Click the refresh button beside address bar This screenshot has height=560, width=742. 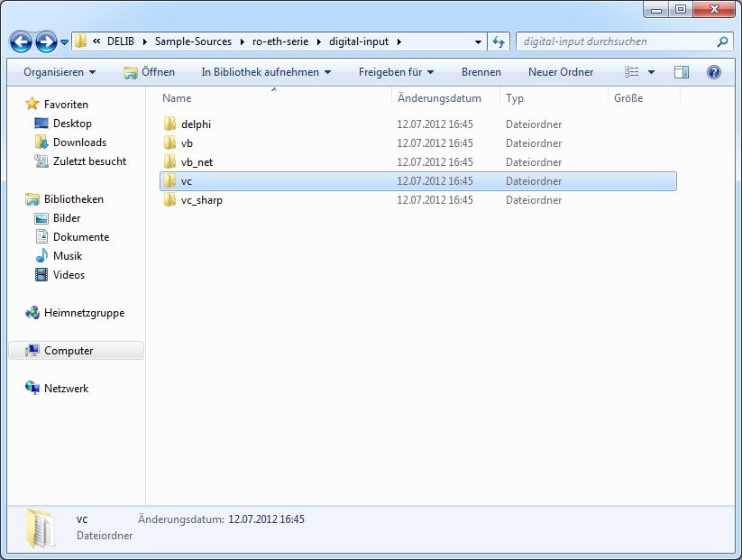coord(499,41)
